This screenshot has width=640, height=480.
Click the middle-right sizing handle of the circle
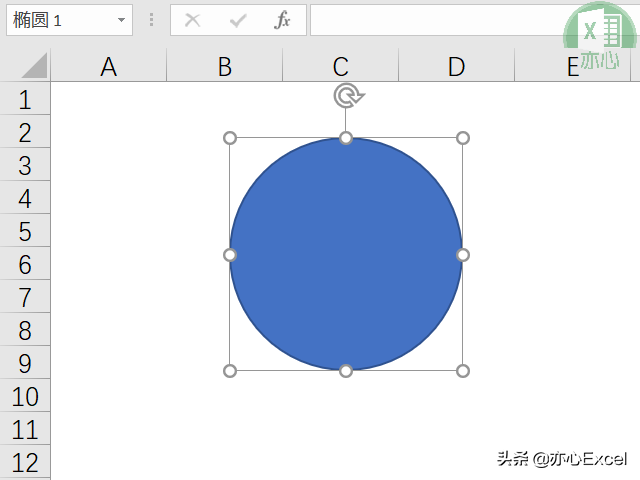(462, 255)
